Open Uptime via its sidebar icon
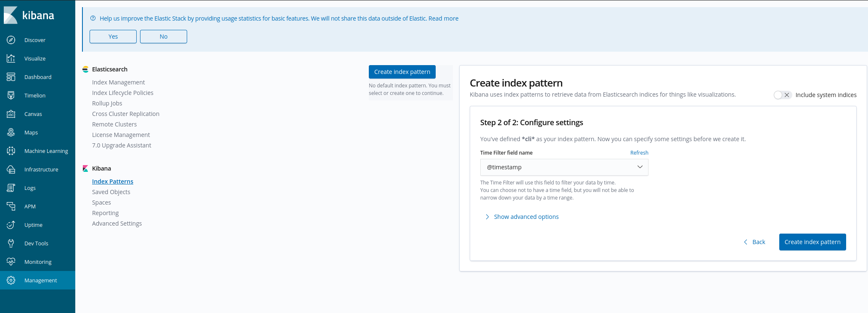The height and width of the screenshot is (313, 868). coord(11,225)
